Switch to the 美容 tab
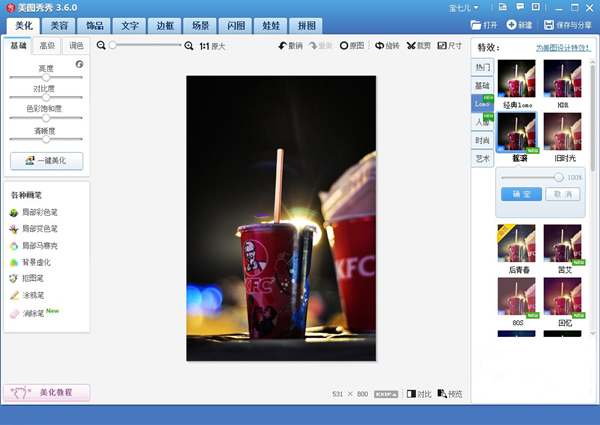 [x=59, y=26]
